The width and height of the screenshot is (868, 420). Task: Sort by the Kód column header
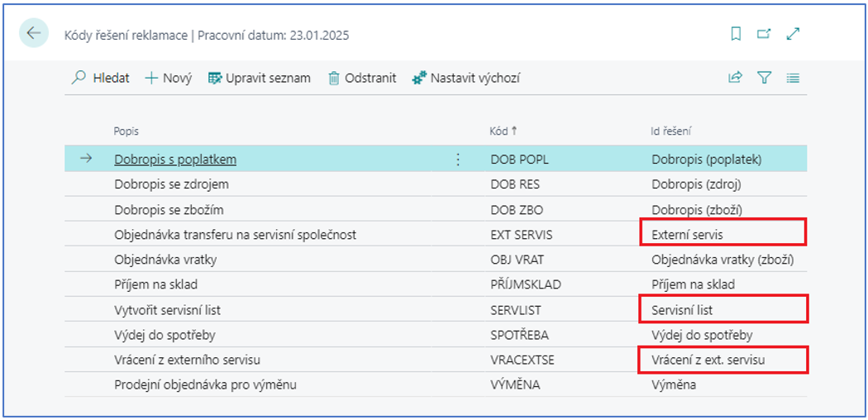tap(503, 131)
